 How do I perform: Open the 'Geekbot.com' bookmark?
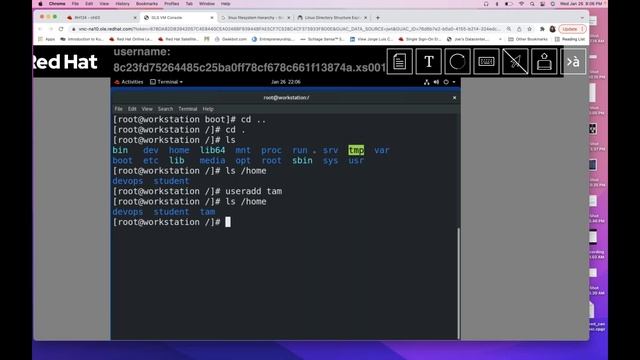(x=231, y=39)
